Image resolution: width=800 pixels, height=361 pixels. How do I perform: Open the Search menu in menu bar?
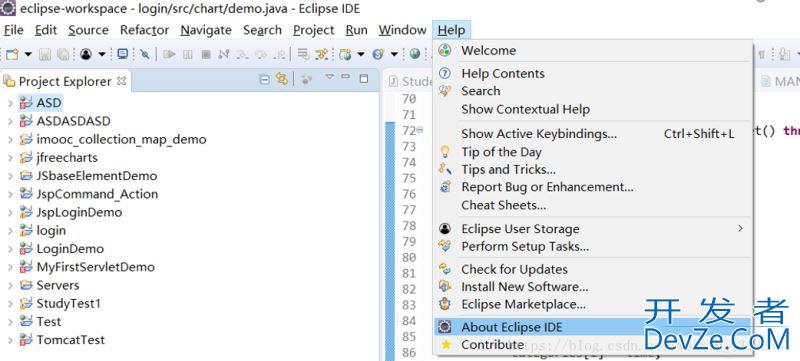click(x=262, y=30)
